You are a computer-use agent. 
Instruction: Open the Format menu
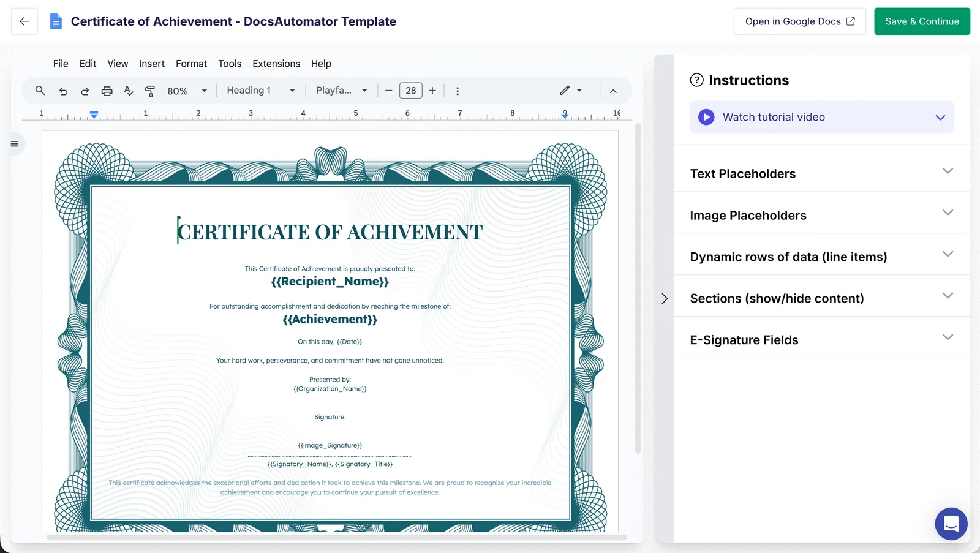point(191,64)
